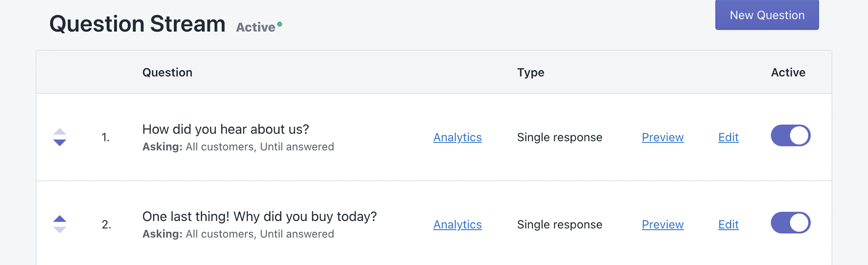Open Analytics for question 2
The height and width of the screenshot is (265, 868).
tap(457, 225)
